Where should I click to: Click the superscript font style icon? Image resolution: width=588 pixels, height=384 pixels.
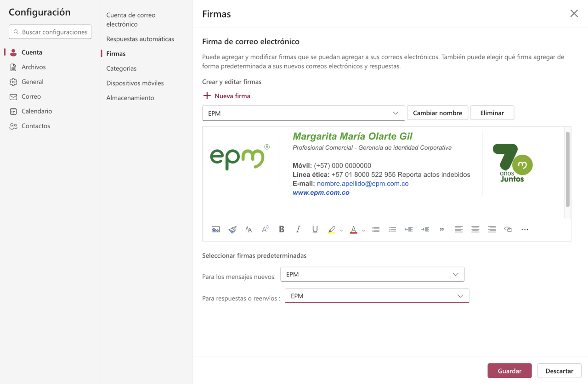click(x=265, y=229)
